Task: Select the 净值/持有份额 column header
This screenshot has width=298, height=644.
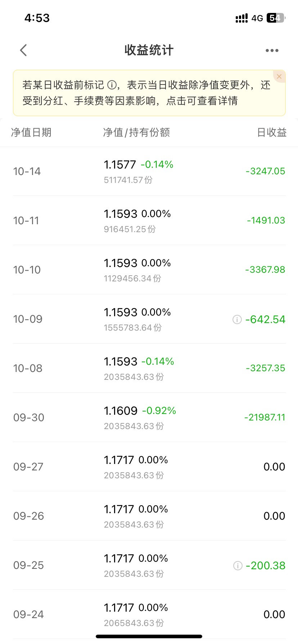Action: 136,132
